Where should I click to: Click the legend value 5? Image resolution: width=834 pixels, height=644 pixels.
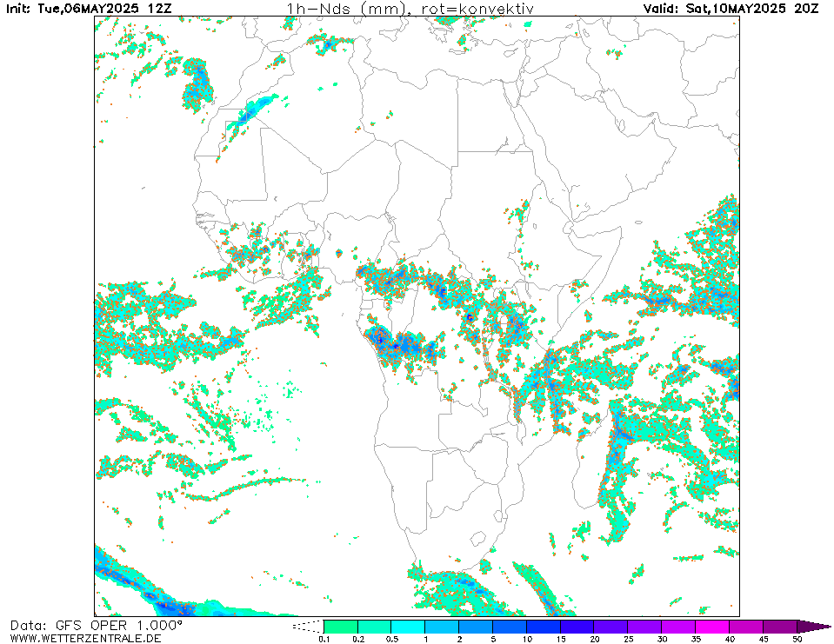(493, 639)
